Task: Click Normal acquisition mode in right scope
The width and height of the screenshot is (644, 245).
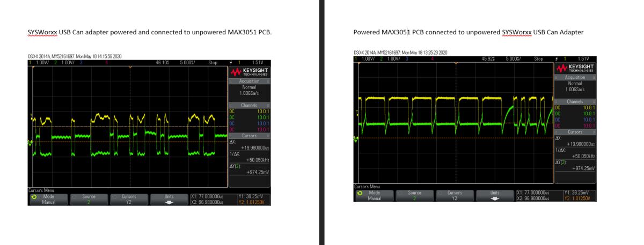Action: click(x=575, y=84)
